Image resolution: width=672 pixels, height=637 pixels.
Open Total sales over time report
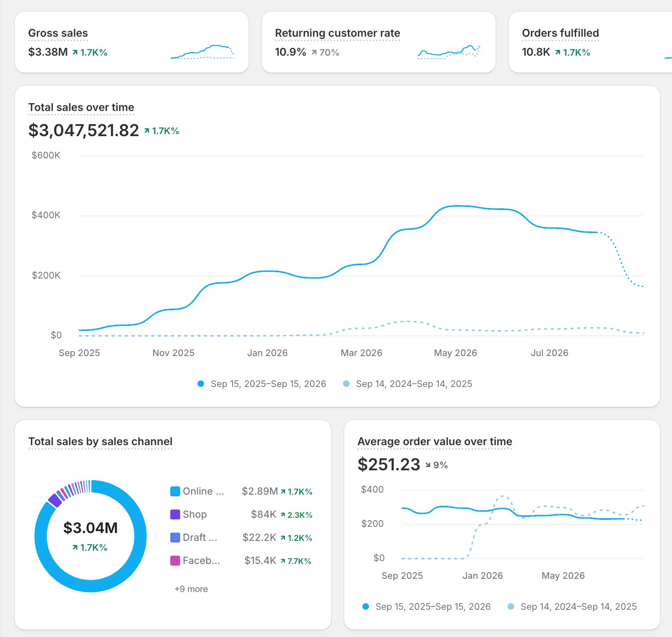(81, 107)
